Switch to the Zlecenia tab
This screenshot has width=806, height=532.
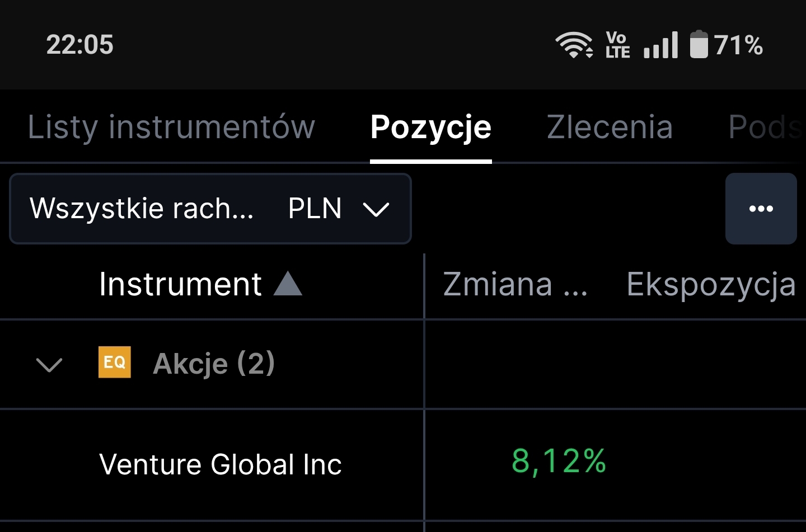point(610,127)
